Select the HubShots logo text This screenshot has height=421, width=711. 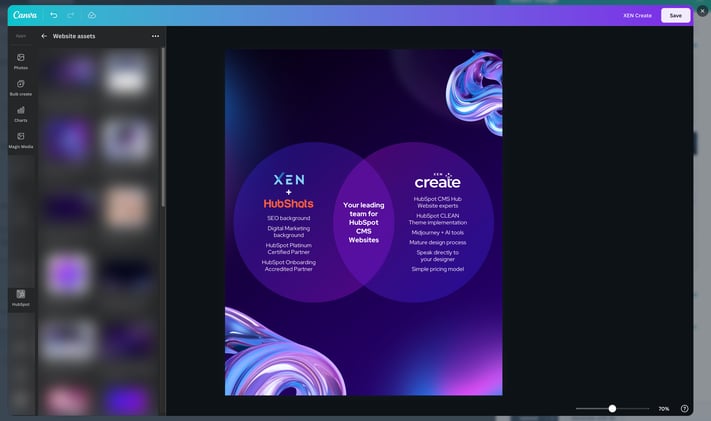pyautogui.click(x=288, y=204)
